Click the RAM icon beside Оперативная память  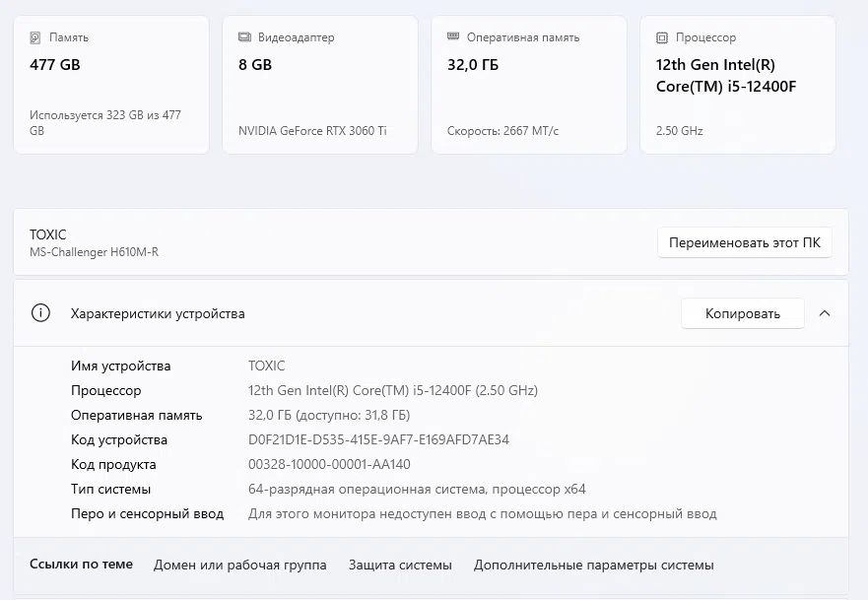click(453, 36)
